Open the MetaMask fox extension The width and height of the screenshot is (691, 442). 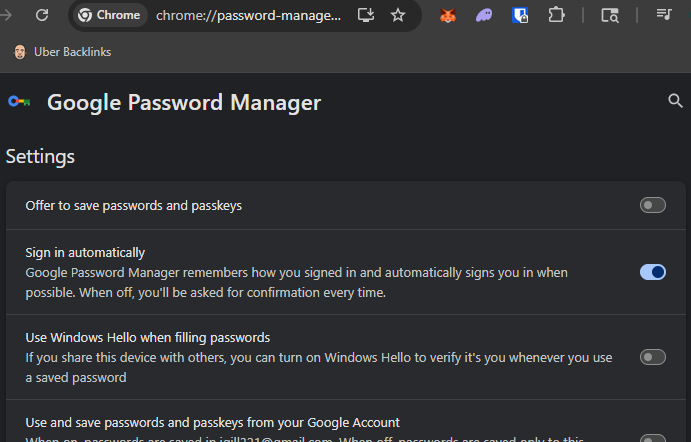point(449,15)
